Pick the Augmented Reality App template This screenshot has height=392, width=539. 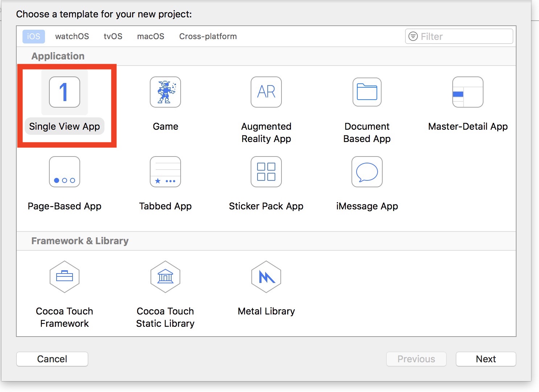click(x=266, y=92)
